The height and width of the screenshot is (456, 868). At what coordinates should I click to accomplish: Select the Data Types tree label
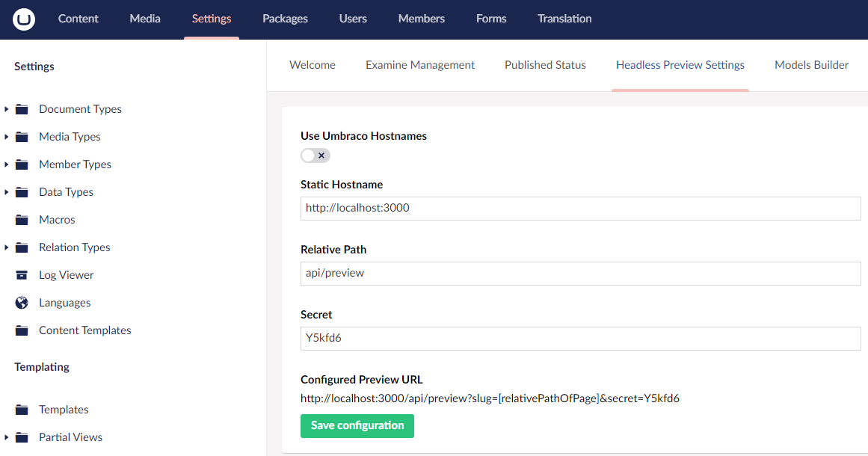pos(66,192)
